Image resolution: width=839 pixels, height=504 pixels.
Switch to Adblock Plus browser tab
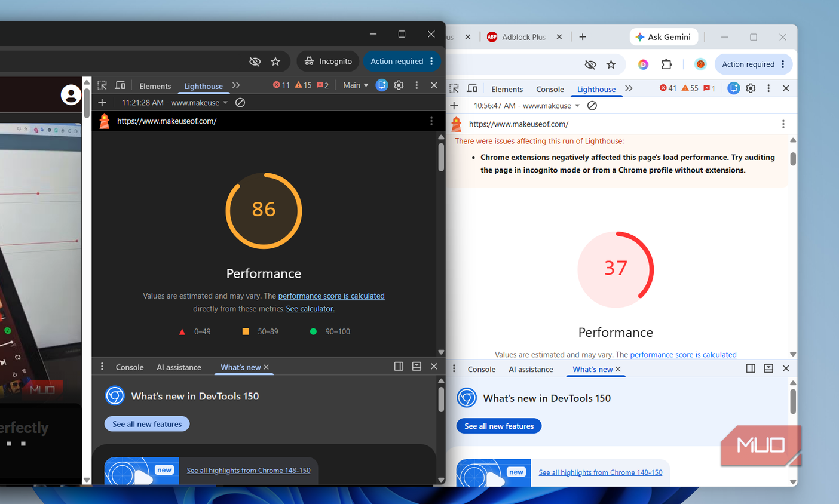click(524, 37)
